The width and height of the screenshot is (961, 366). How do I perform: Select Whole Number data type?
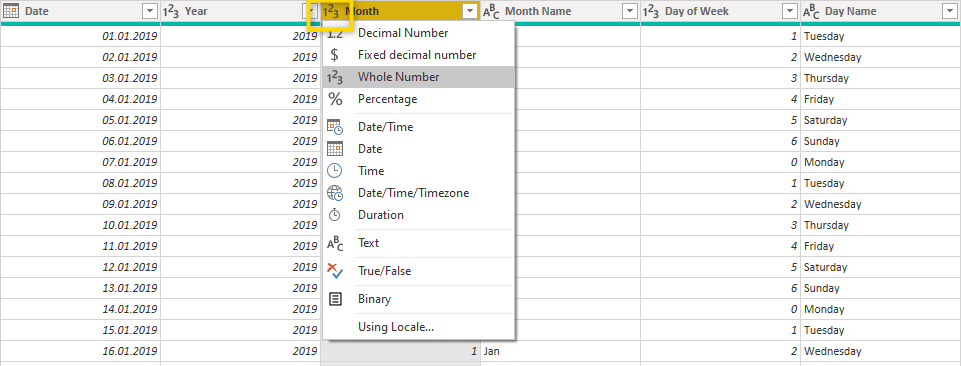pos(419,77)
